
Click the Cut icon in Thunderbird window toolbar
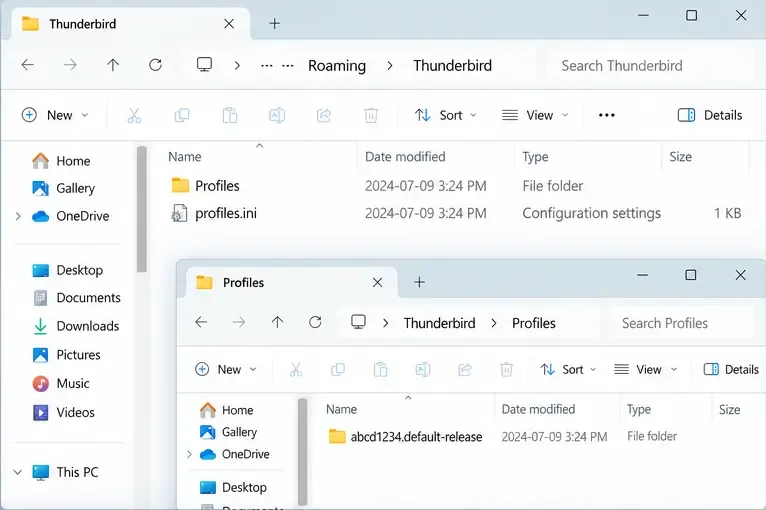134,115
